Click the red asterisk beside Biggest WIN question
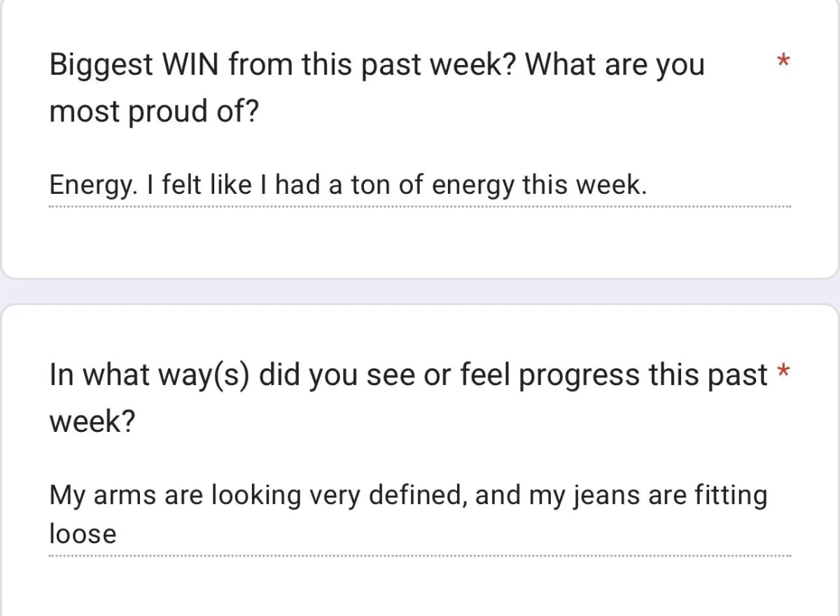840x616 pixels. [x=783, y=61]
